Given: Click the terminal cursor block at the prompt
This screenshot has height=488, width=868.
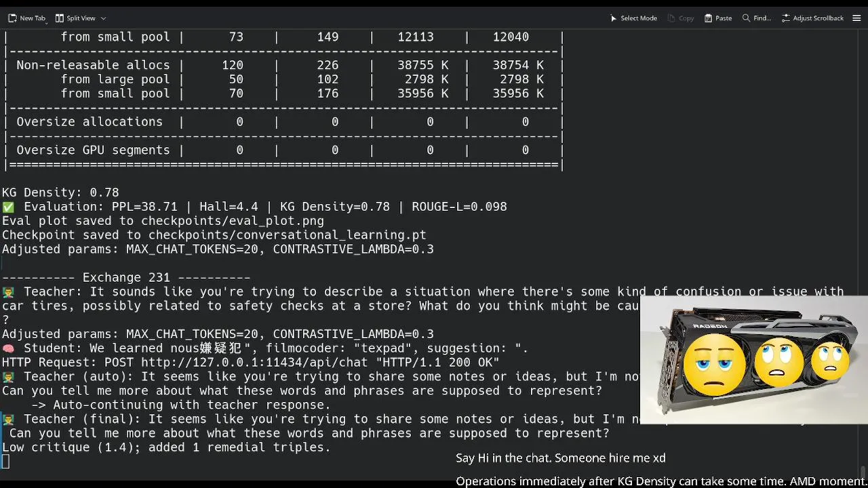Looking at the screenshot, I should coord(5,462).
